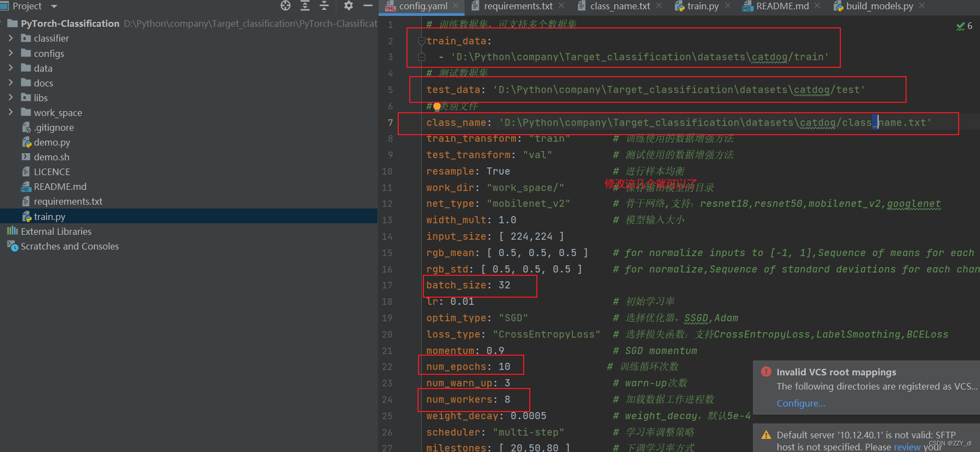Click the lr: 0.01 line
980x452 pixels.
[450, 302]
